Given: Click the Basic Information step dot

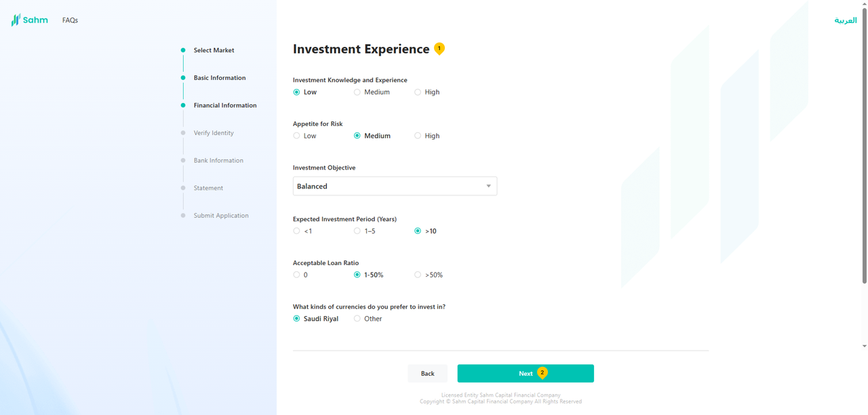Looking at the screenshot, I should [x=183, y=78].
